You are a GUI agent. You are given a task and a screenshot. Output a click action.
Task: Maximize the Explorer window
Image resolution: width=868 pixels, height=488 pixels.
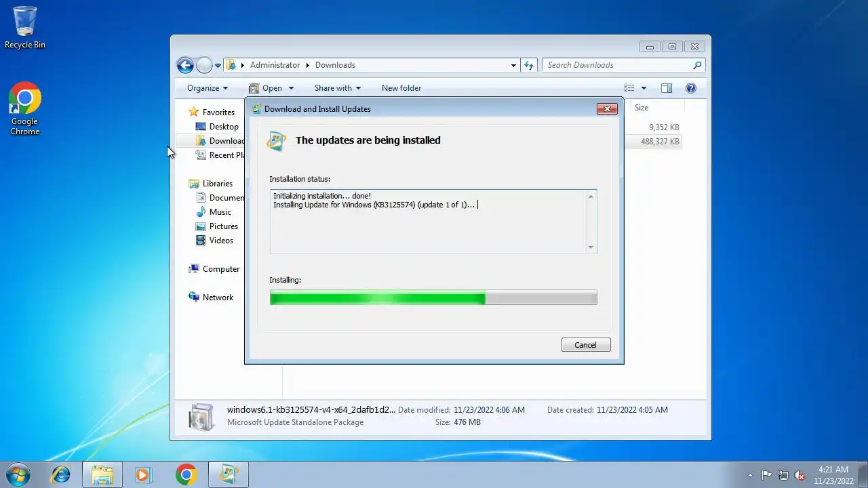point(672,47)
